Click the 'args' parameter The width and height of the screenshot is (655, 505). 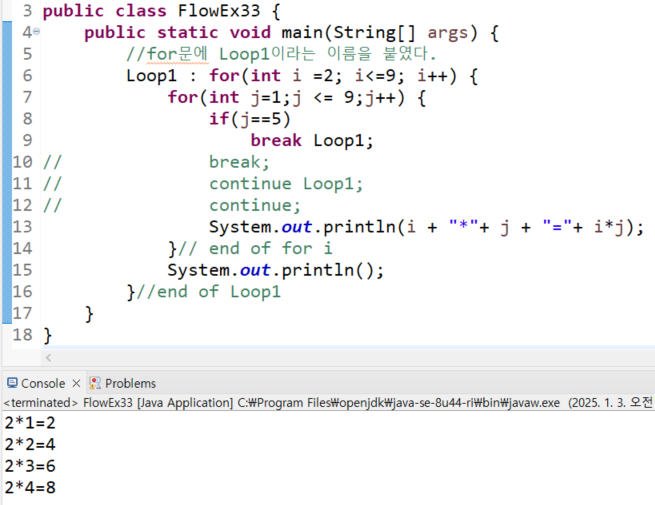(447, 33)
